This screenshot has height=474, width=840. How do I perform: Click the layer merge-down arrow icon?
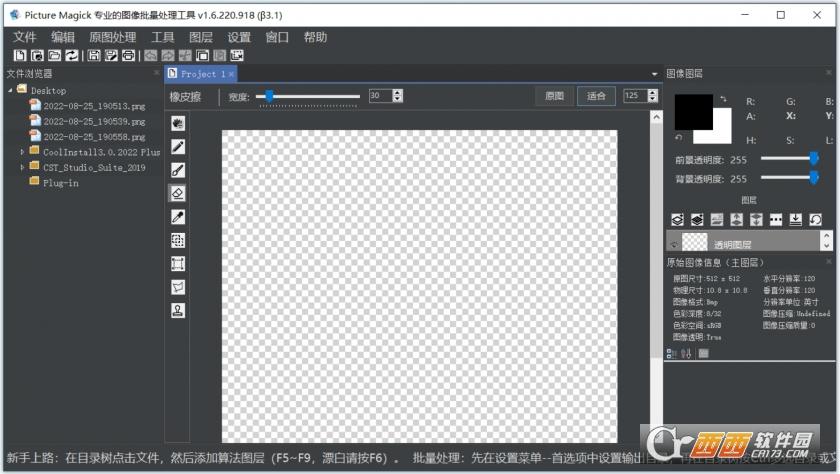(796, 220)
